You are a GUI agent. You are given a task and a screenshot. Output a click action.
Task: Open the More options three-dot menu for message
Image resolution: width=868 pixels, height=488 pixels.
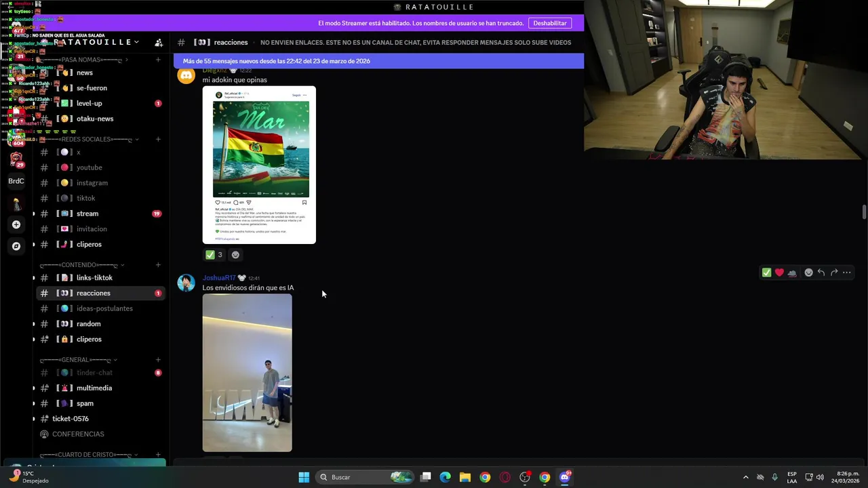pyautogui.click(x=847, y=272)
